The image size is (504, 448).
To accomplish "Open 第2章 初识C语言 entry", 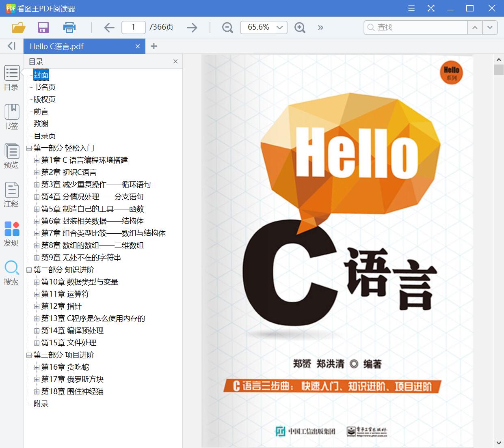I will pyautogui.click(x=69, y=172).
